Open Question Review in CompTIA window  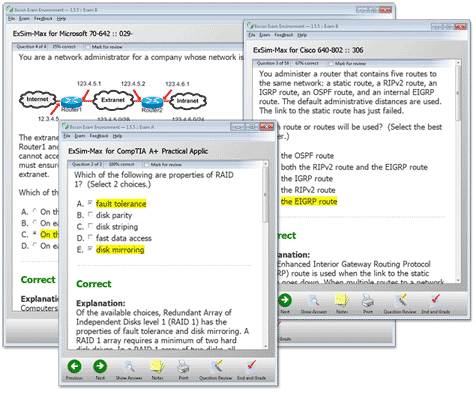pos(216,366)
